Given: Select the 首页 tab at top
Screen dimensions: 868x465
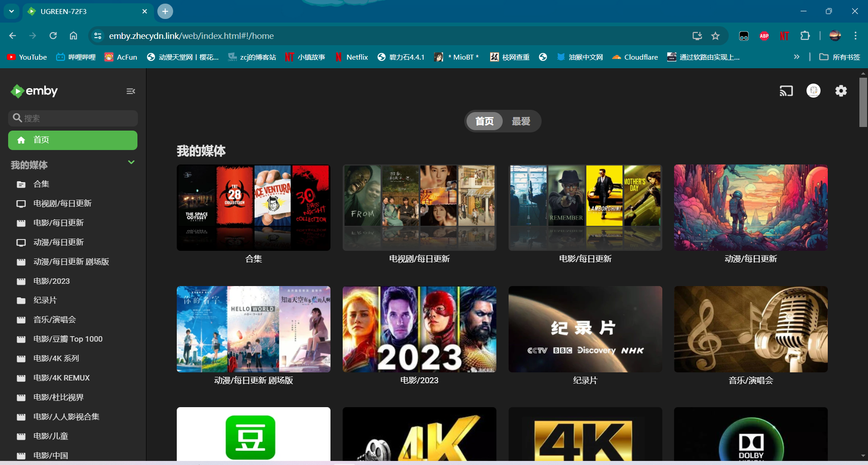Looking at the screenshot, I should pos(484,121).
